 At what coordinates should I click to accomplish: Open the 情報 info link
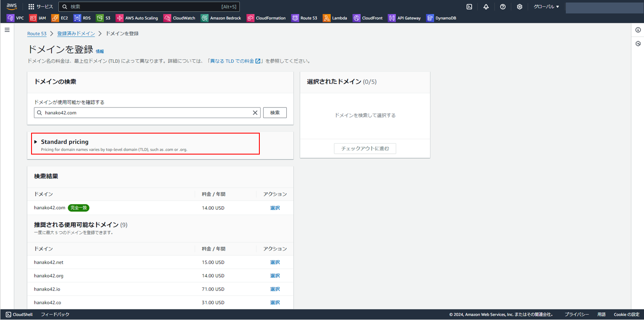pos(100,51)
